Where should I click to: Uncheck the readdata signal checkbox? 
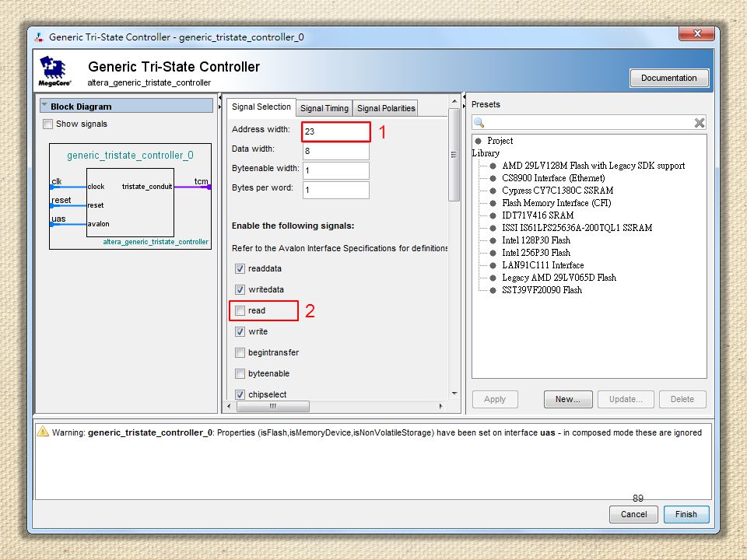tap(240, 268)
